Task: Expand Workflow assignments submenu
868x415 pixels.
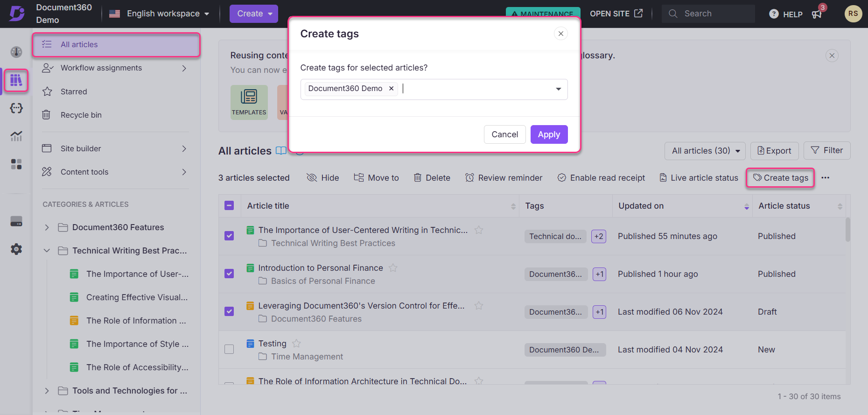Action: coord(184,68)
